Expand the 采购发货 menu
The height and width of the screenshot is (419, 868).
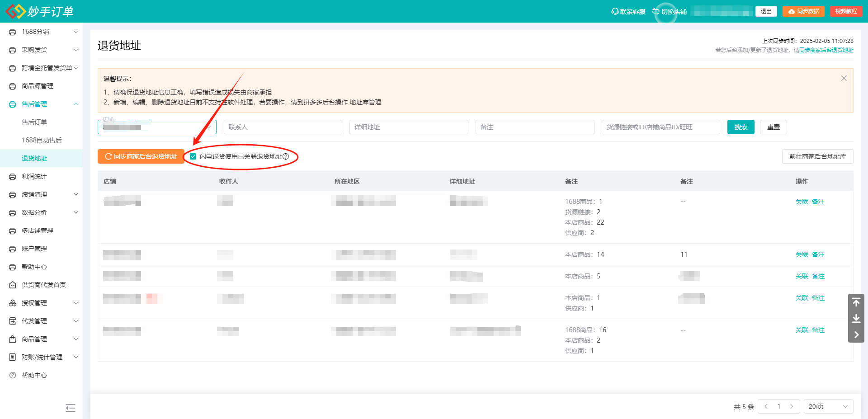[x=76, y=50]
